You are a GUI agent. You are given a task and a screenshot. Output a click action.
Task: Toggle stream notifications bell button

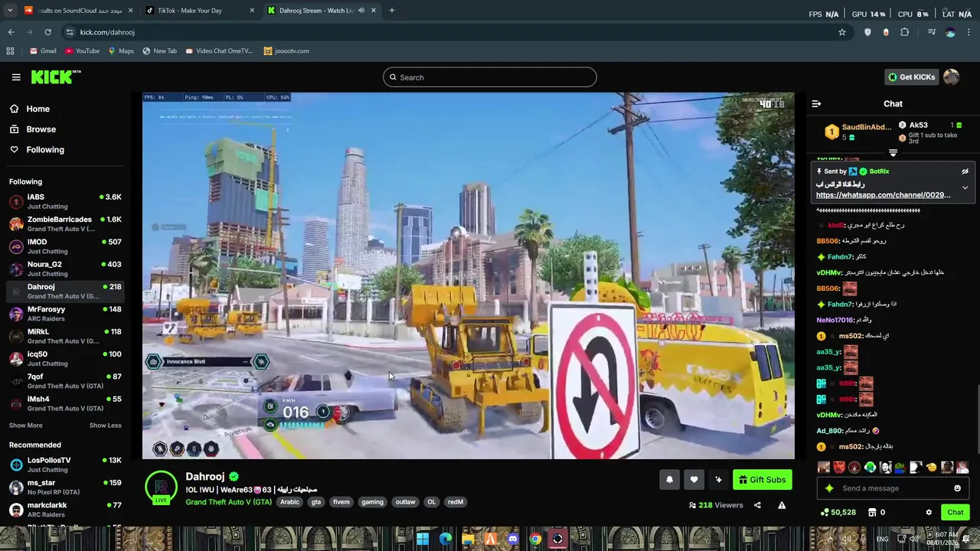click(x=669, y=480)
